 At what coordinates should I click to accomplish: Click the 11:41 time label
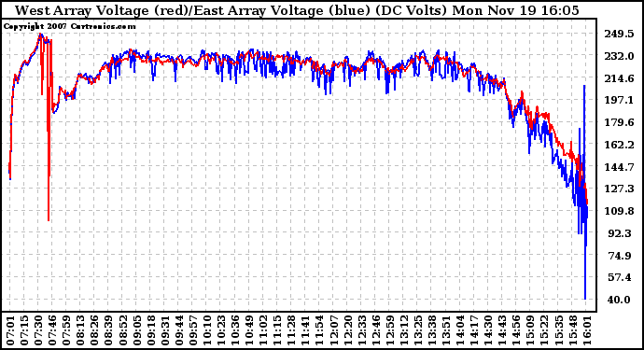[x=305, y=330]
